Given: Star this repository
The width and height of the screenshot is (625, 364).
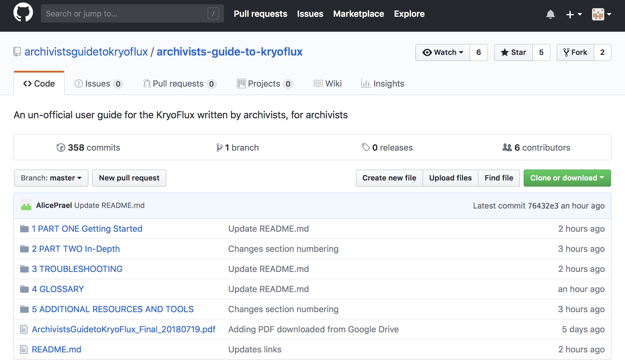Looking at the screenshot, I should click(514, 52).
